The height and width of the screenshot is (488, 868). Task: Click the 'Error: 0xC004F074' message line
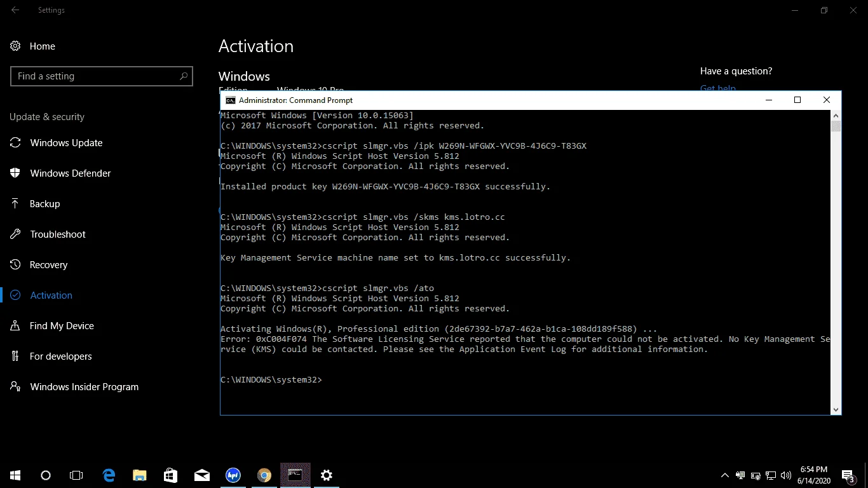point(525,339)
